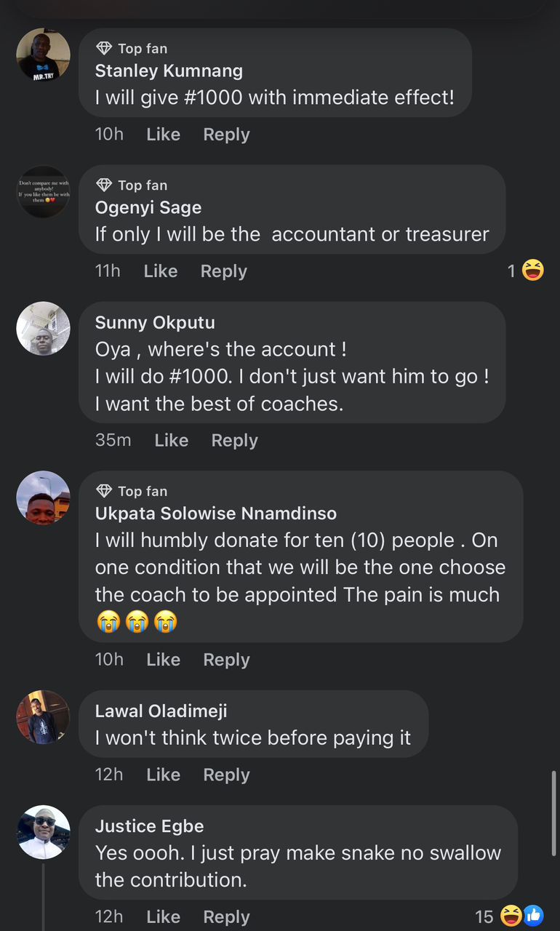Like Lawal Oladimeji's comment
This screenshot has height=931, width=560.
point(163,775)
